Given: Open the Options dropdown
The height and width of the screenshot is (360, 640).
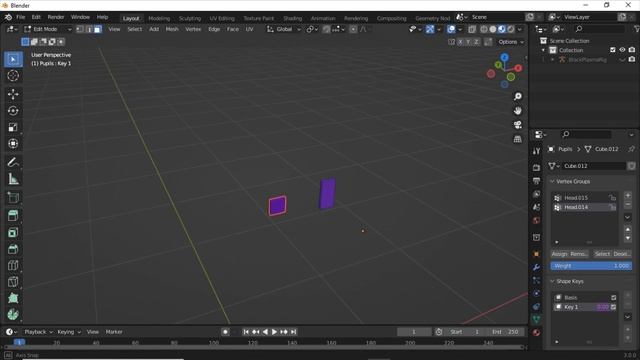Looking at the screenshot, I should [511, 42].
